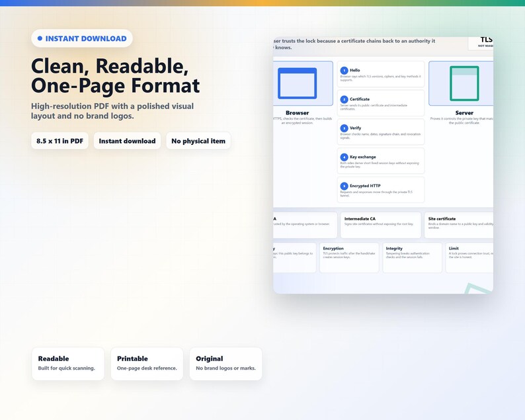525x420 pixels.
Task: Open the Printable feature card
Action: tap(147, 364)
